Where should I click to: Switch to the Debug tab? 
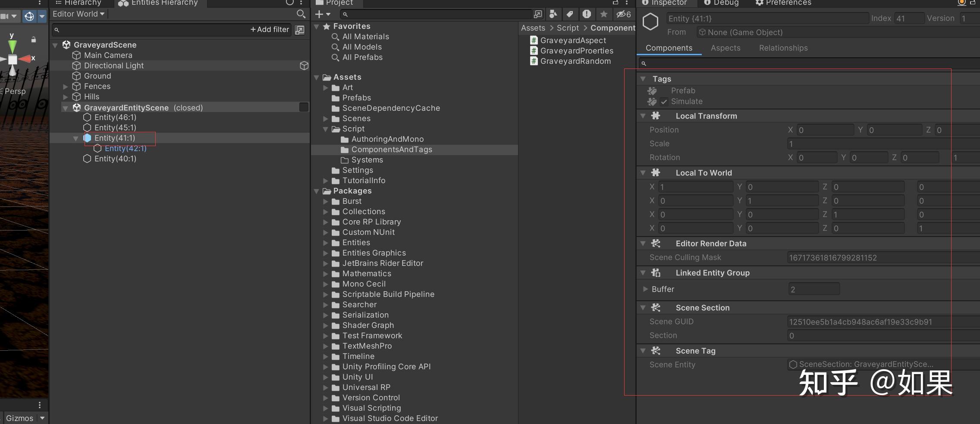point(722,3)
